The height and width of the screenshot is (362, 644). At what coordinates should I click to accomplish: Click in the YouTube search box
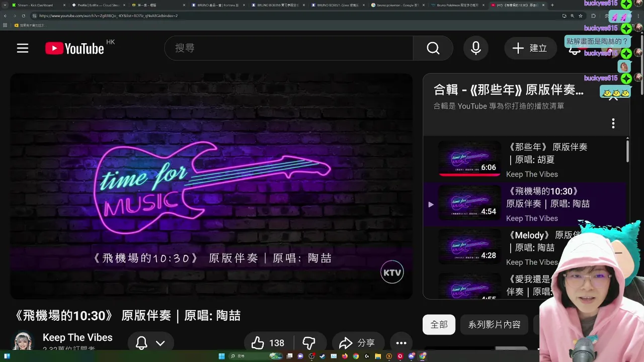click(x=289, y=48)
